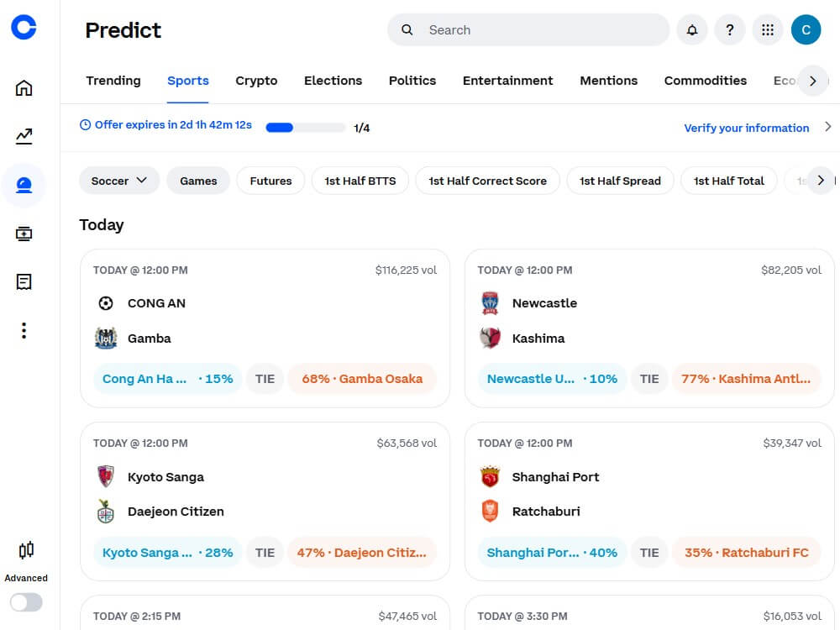This screenshot has width=840, height=630.
Task: Click the Advanced candlestick icon
Action: pyautogui.click(x=26, y=550)
